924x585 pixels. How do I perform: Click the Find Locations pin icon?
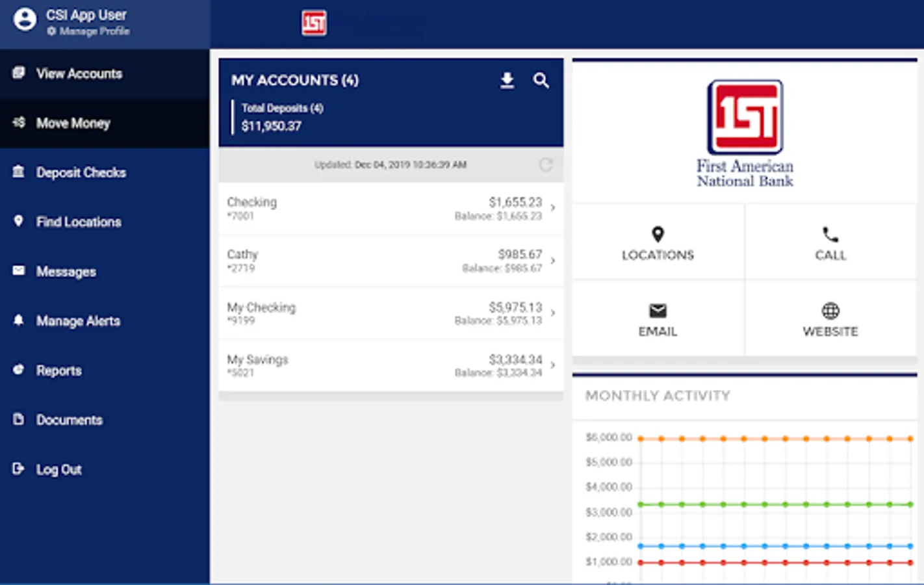[19, 221]
